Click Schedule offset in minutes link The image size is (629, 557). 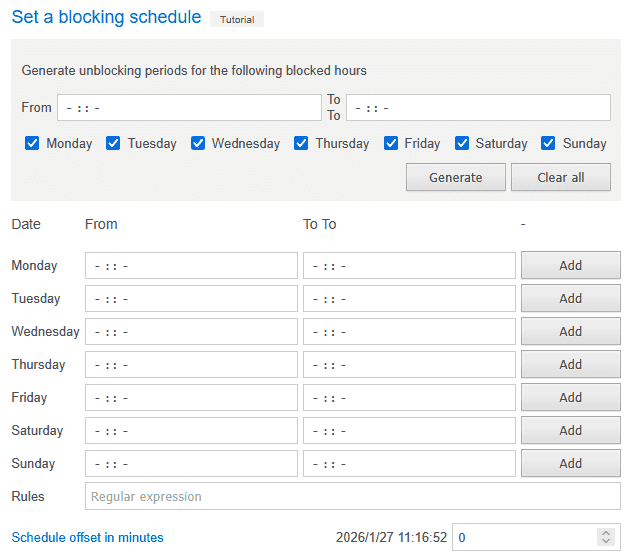click(87, 537)
